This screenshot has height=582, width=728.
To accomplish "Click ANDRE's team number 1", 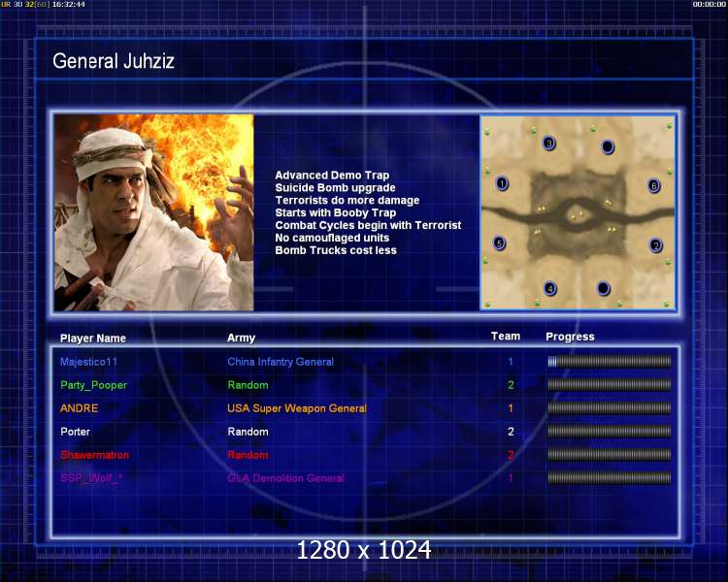I will point(511,408).
